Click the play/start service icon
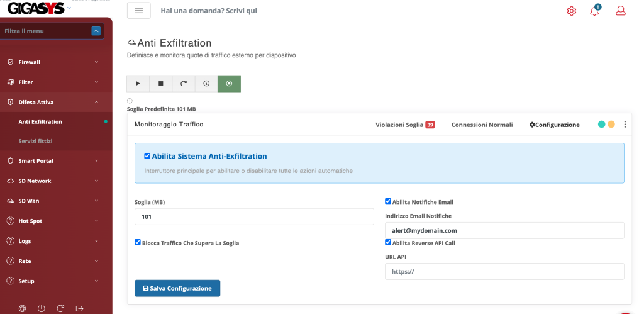644x314 pixels. pyautogui.click(x=138, y=84)
